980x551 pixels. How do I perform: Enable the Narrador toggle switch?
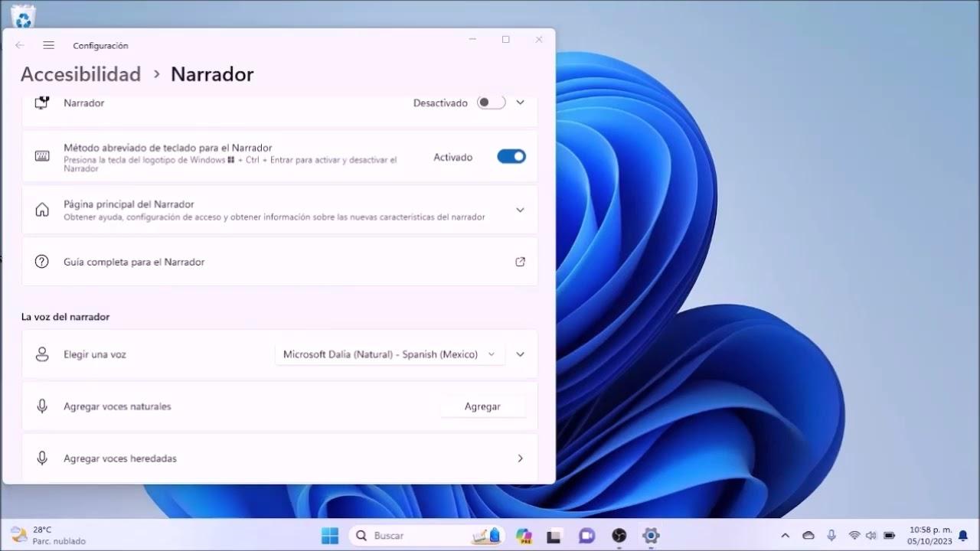click(490, 103)
